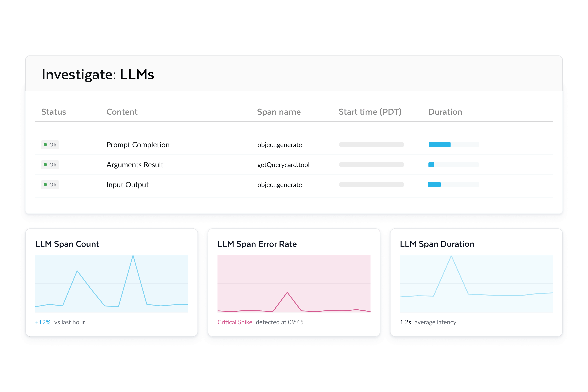Click the start time placeholder for Input Output
This screenshot has height=392, width=588.
(372, 185)
